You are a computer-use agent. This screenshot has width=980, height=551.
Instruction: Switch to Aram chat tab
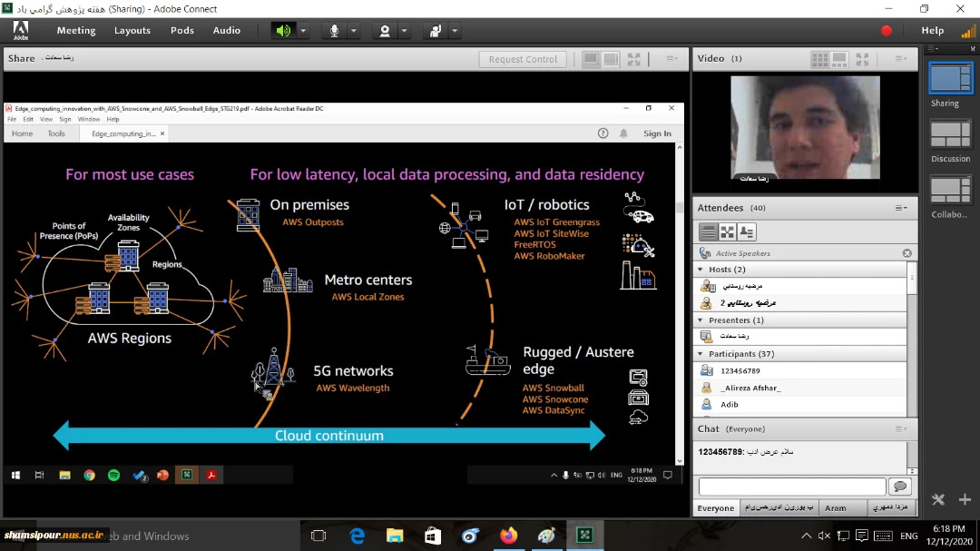coord(835,507)
